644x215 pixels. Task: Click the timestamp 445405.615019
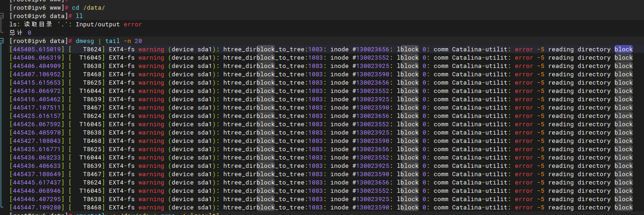37,49
